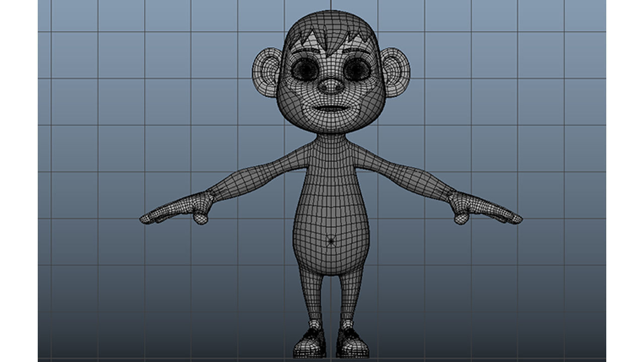Click the eye on the viewport's right side
Viewport: 644px width, 362px height.
[357, 69]
